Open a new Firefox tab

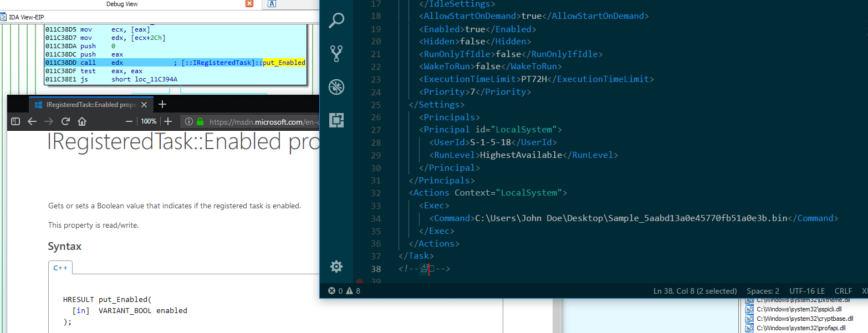(162, 104)
